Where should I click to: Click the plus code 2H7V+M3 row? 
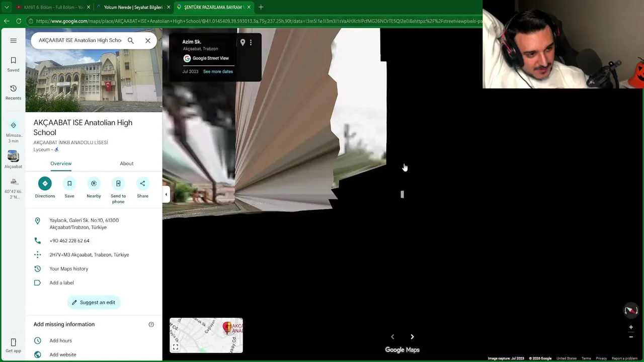pyautogui.click(x=94, y=255)
